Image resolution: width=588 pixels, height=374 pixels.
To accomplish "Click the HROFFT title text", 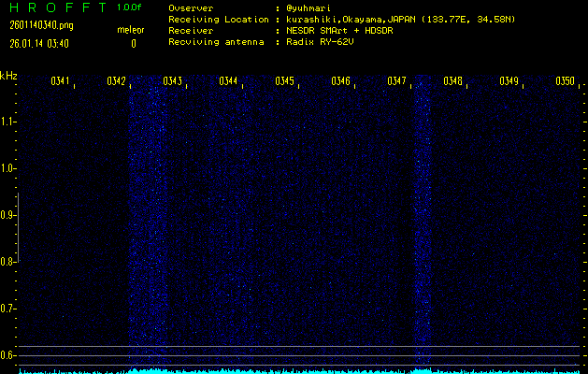I will 58,7.
